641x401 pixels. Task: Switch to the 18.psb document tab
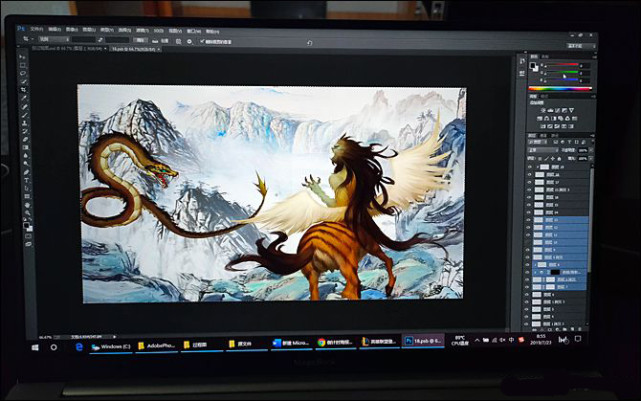(x=136, y=49)
